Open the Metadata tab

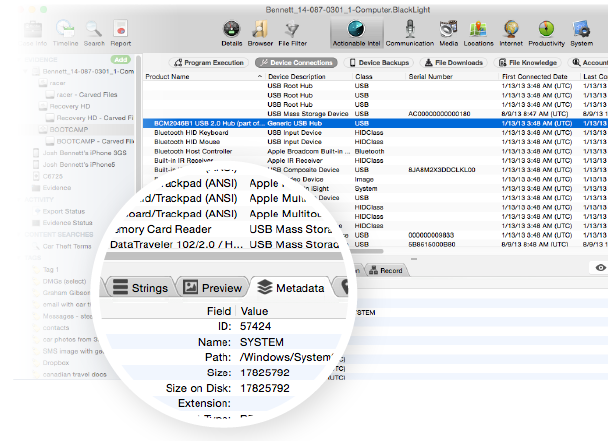291,288
